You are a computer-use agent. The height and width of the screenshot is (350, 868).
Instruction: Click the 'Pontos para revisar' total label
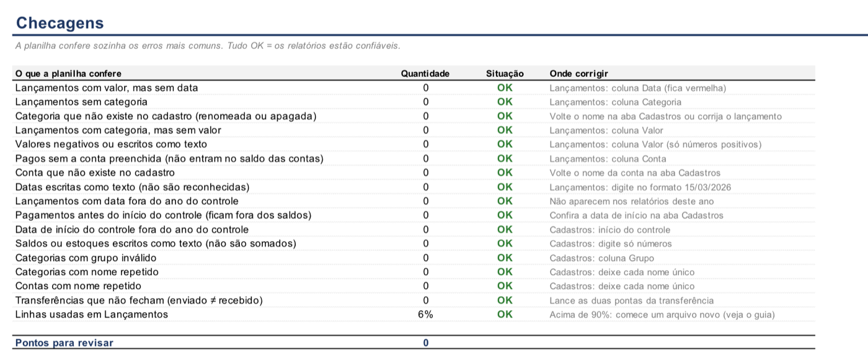[x=64, y=343]
